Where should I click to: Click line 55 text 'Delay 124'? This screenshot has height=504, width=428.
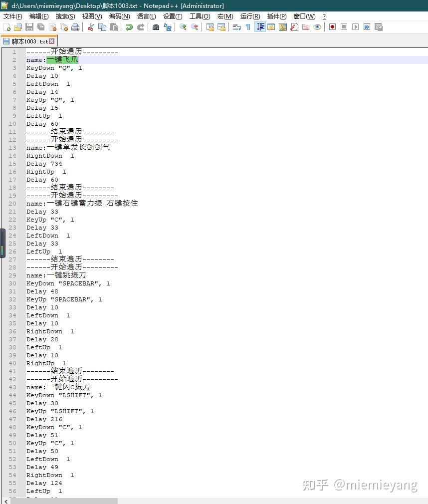click(44, 483)
